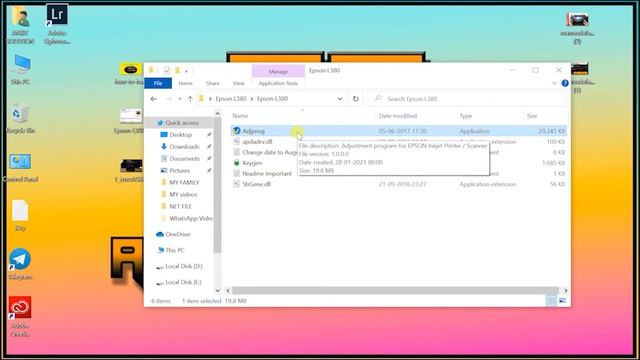Open the Control Panel desktop icon
This screenshot has height=360, width=640.
coord(20,168)
